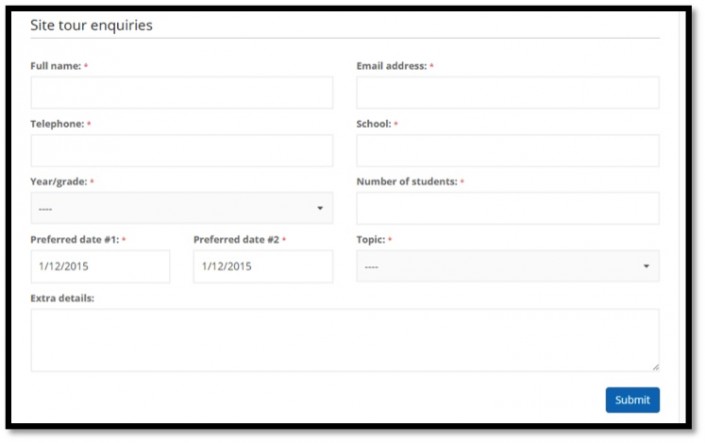Click the Full name input field
This screenshot has width=705, height=443.
click(181, 92)
